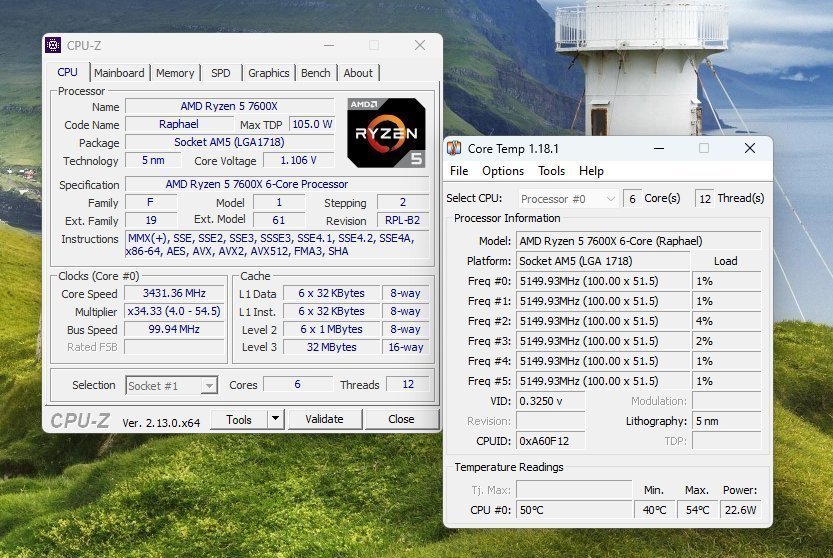Select the SPD tab in CPU-Z
This screenshot has height=558, width=833.
(220, 73)
